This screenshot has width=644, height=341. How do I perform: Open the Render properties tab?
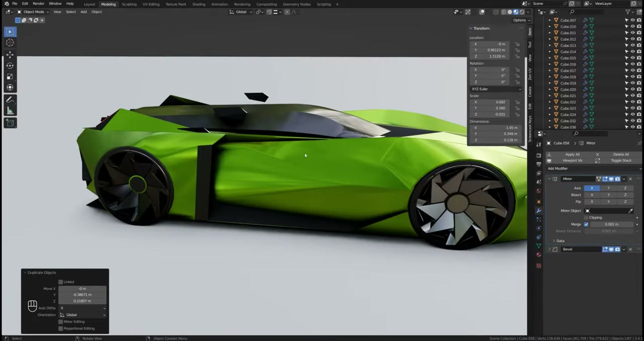[539, 155]
